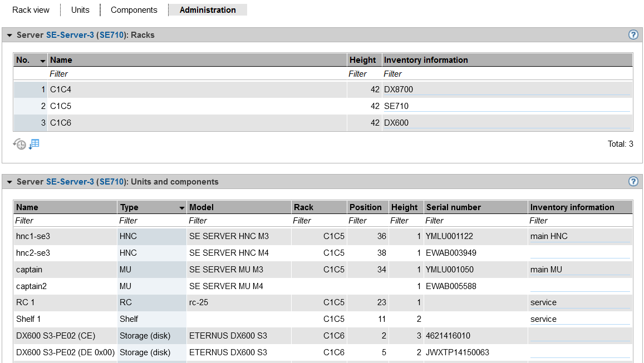Sort racks by Height column header
644x363 pixels.
click(x=362, y=60)
